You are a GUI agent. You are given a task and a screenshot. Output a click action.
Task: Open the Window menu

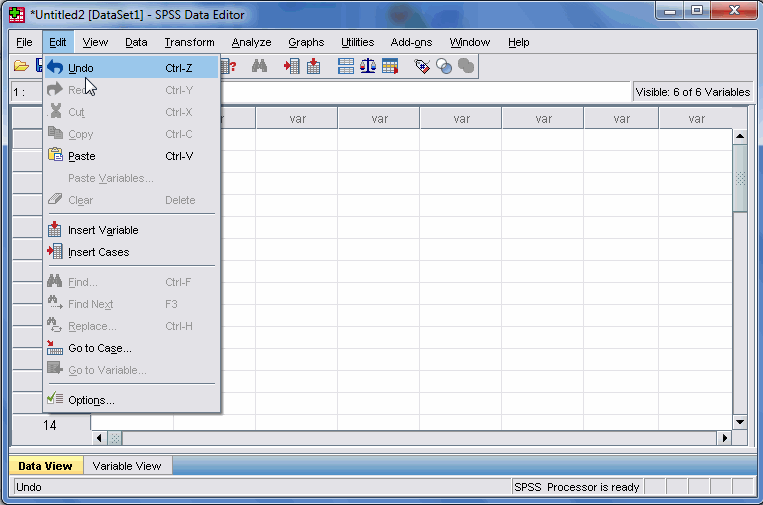(x=470, y=42)
